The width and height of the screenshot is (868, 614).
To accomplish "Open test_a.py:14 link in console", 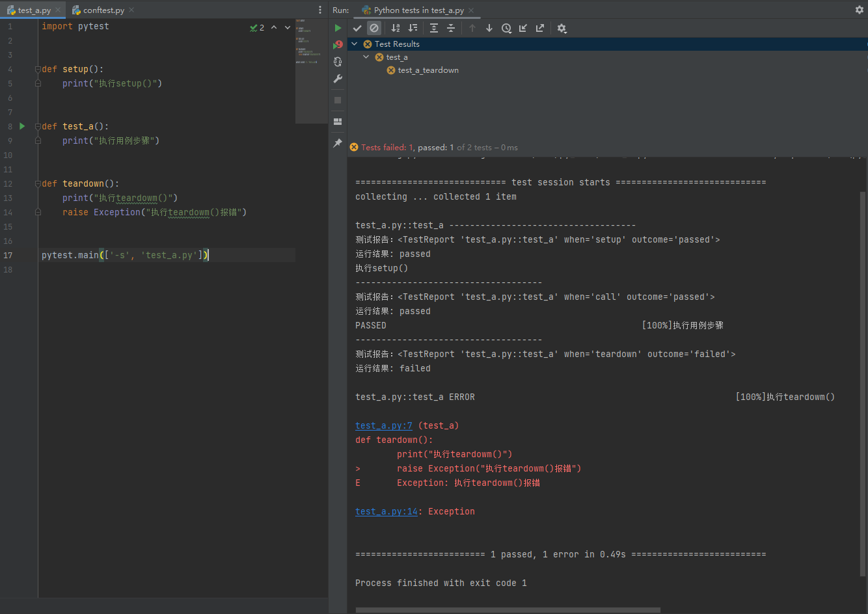I will pyautogui.click(x=387, y=512).
